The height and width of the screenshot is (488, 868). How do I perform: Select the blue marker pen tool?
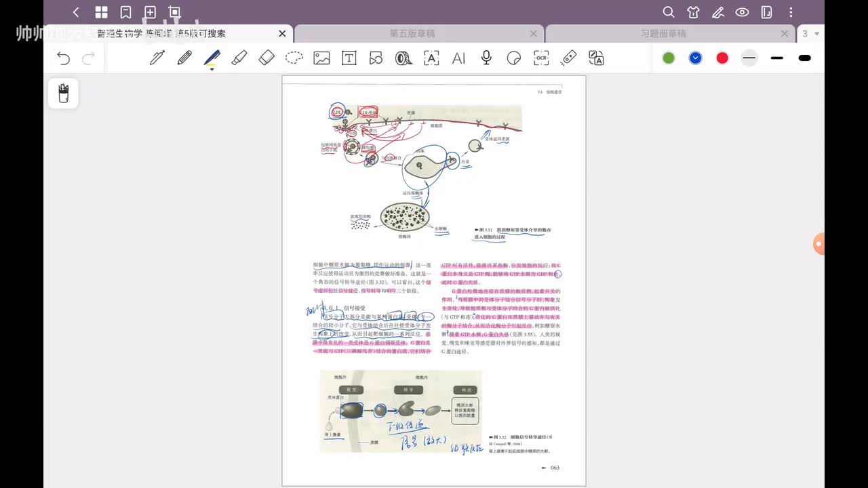coord(212,58)
